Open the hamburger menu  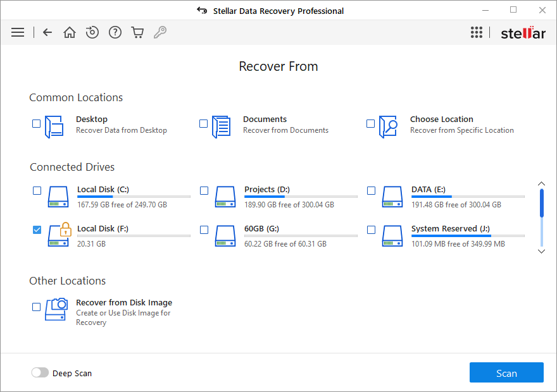pos(17,32)
